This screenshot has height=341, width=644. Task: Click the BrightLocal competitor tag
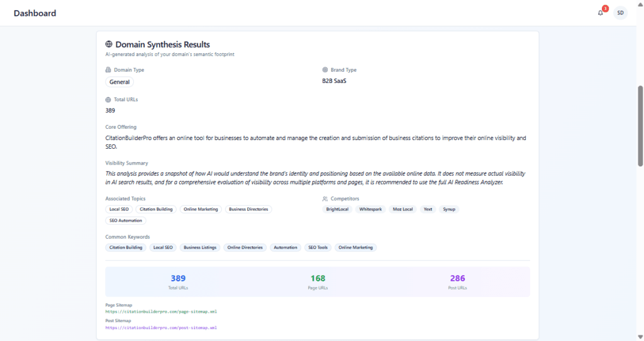[x=338, y=209]
